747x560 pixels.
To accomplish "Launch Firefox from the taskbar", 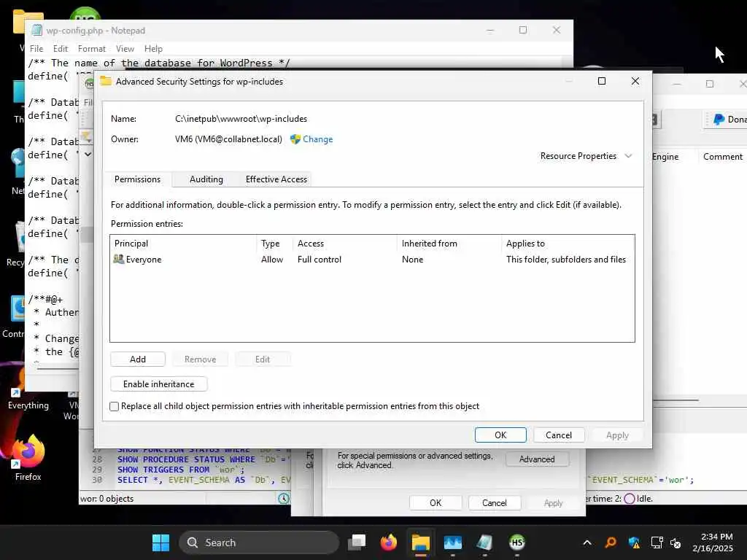I will click(389, 542).
